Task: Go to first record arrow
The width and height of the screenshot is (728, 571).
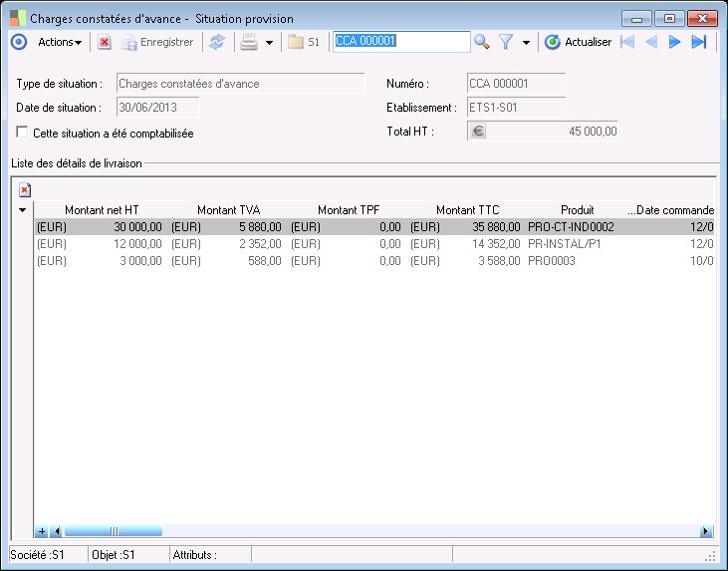Action: pyautogui.click(x=627, y=42)
